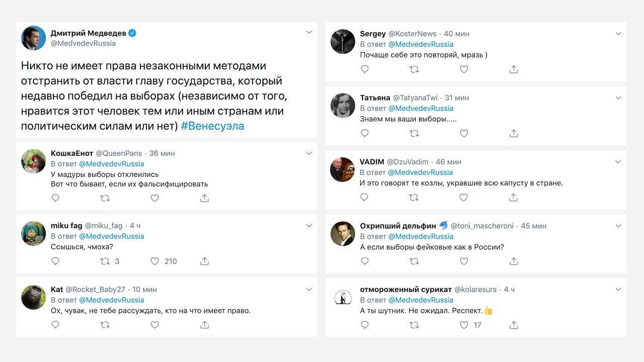
Task: Open Дмитрий Медведев's profile picture
Action: click(33, 38)
